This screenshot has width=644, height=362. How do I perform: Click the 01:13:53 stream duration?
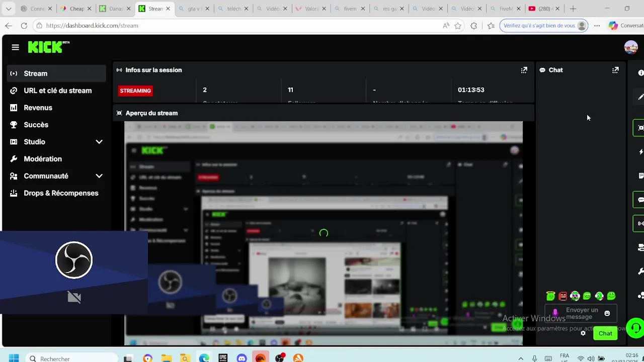coord(471,89)
